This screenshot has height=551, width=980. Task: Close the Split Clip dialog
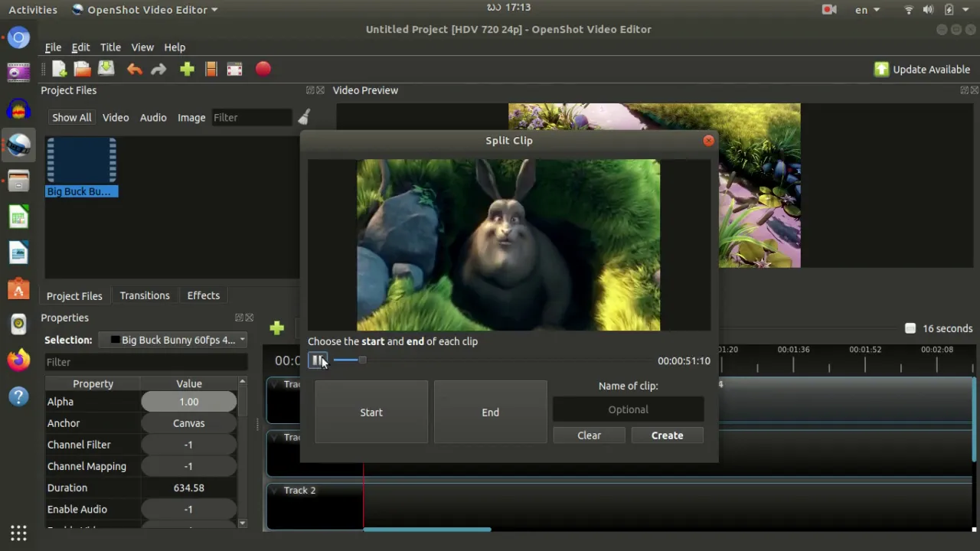coord(708,141)
